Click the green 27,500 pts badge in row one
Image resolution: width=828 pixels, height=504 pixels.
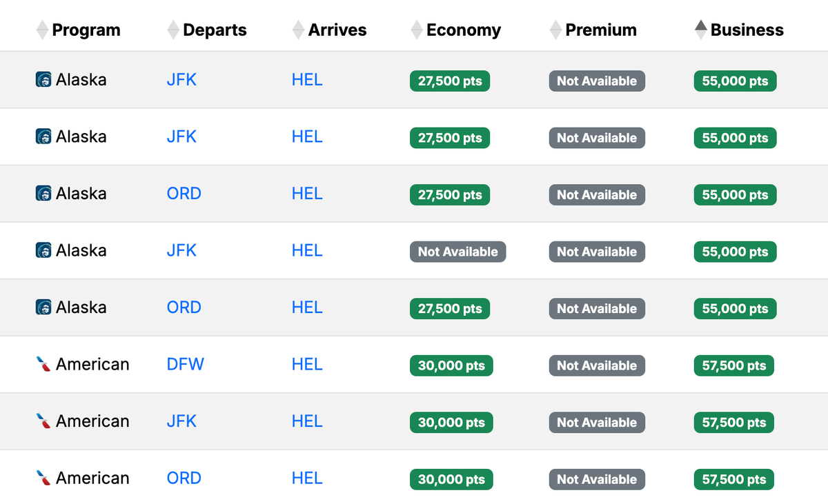coord(449,81)
